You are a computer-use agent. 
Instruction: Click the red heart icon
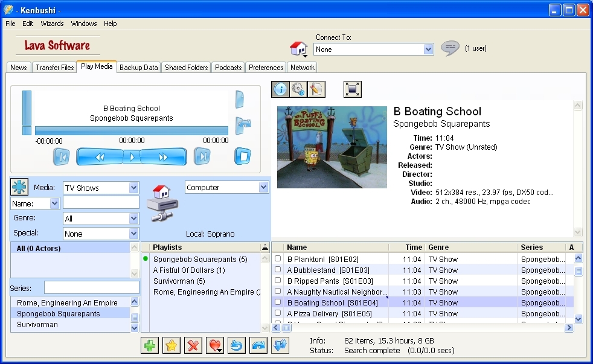coord(215,345)
